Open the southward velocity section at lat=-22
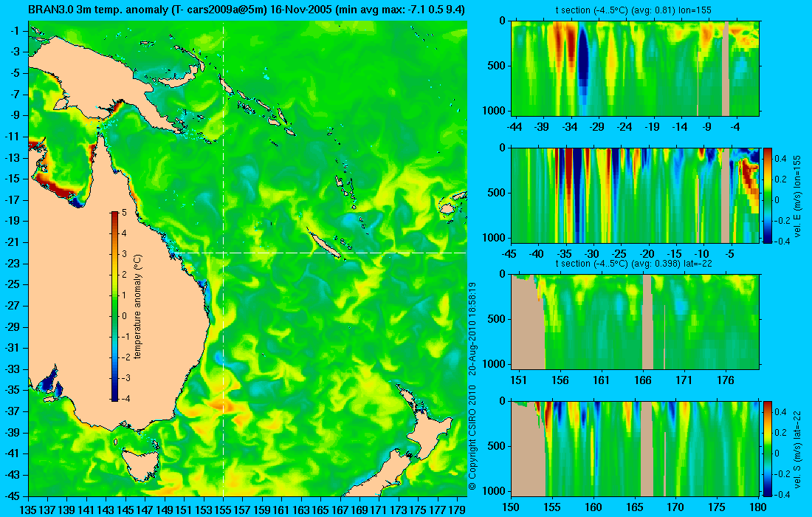 [635, 448]
